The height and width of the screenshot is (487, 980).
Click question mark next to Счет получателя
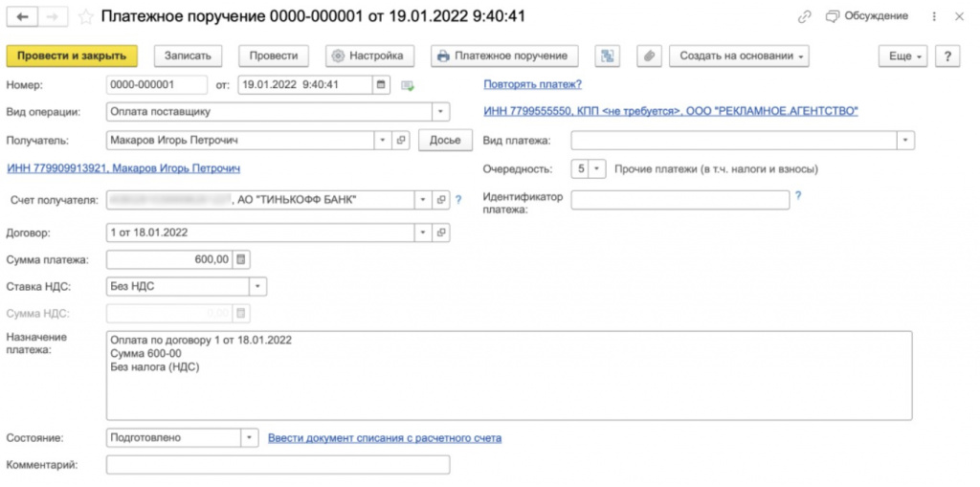(x=458, y=200)
